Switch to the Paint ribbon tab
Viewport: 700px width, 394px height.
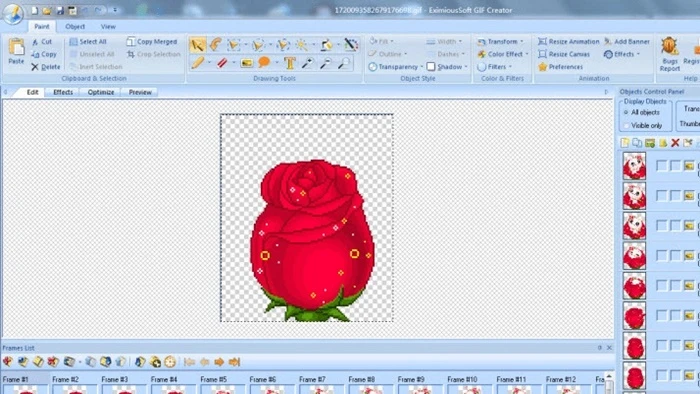(42, 26)
